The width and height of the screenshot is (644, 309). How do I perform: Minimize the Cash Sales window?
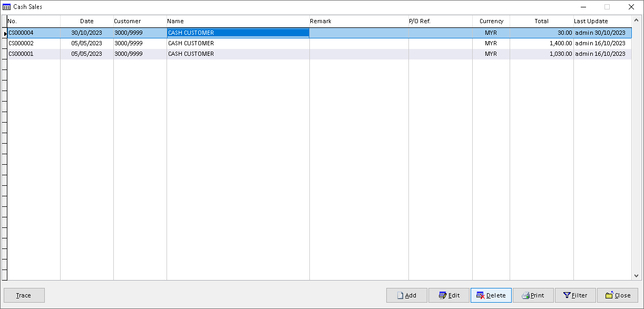coord(583,7)
